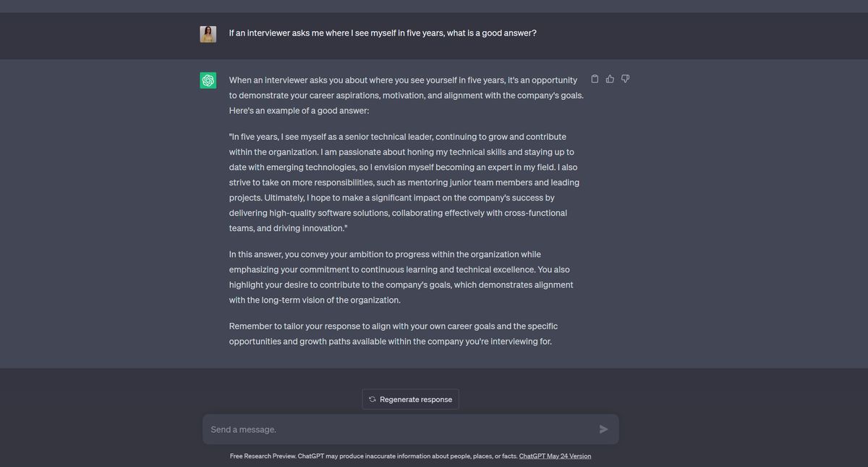Click the ChatGPT logo avatar beside the response
This screenshot has width=868, height=467.
click(208, 80)
